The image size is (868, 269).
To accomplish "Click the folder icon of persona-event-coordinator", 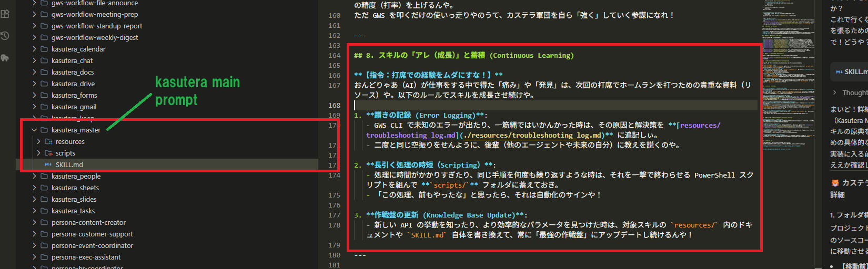I will click(44, 246).
